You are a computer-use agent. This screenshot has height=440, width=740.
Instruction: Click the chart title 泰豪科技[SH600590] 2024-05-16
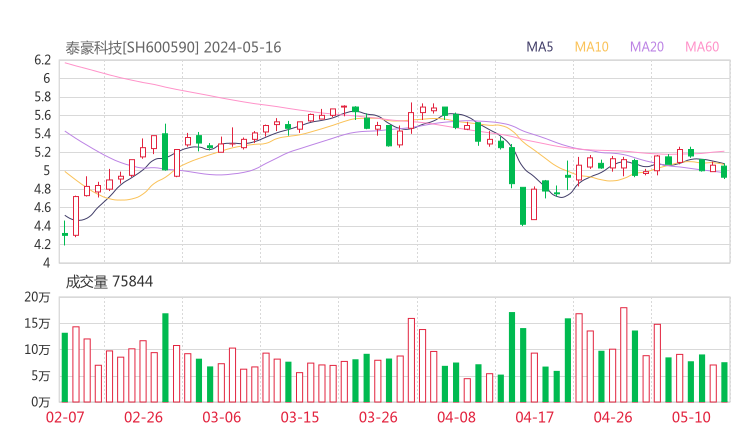tap(173, 48)
